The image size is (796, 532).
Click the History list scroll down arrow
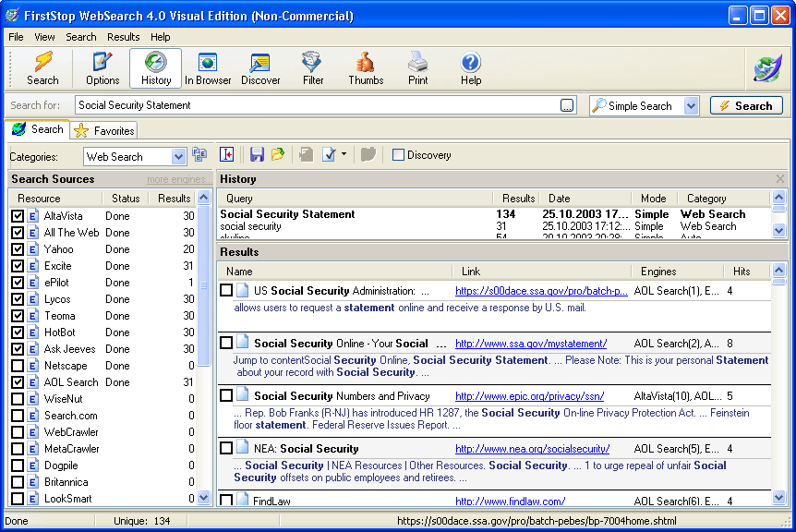click(778, 231)
